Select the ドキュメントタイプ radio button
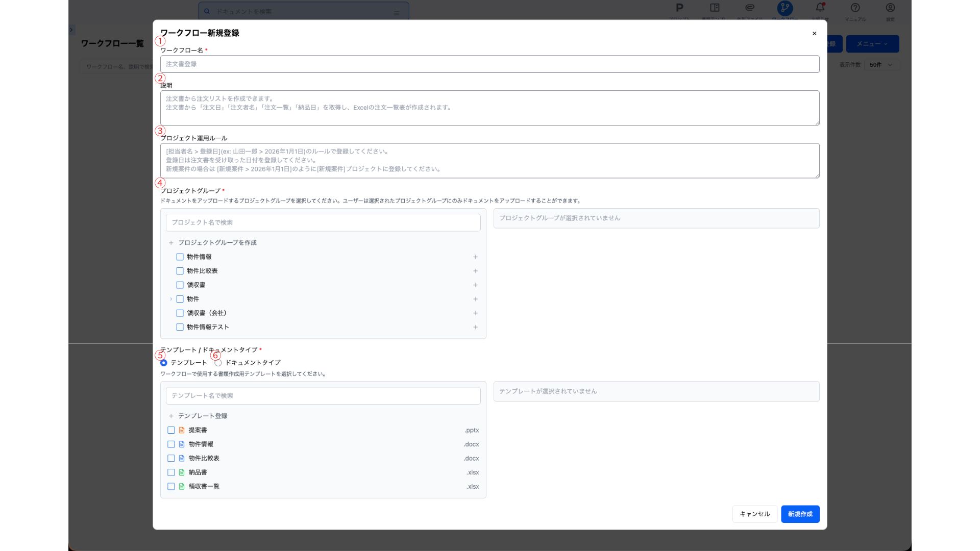This screenshot has height=551, width=980. point(218,363)
